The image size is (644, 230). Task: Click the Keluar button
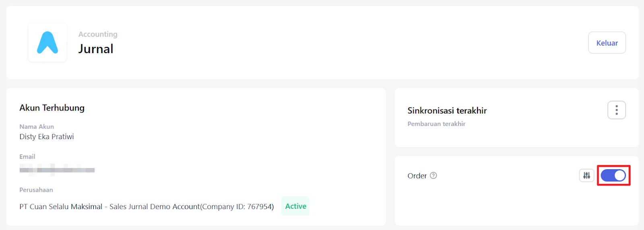coord(607,43)
